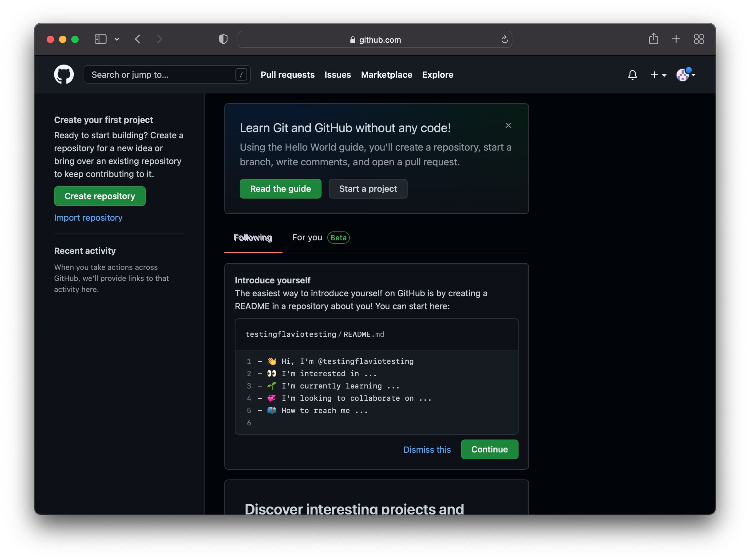This screenshot has width=750, height=560.
Task: Click the green full screen window button
Action: click(75, 39)
